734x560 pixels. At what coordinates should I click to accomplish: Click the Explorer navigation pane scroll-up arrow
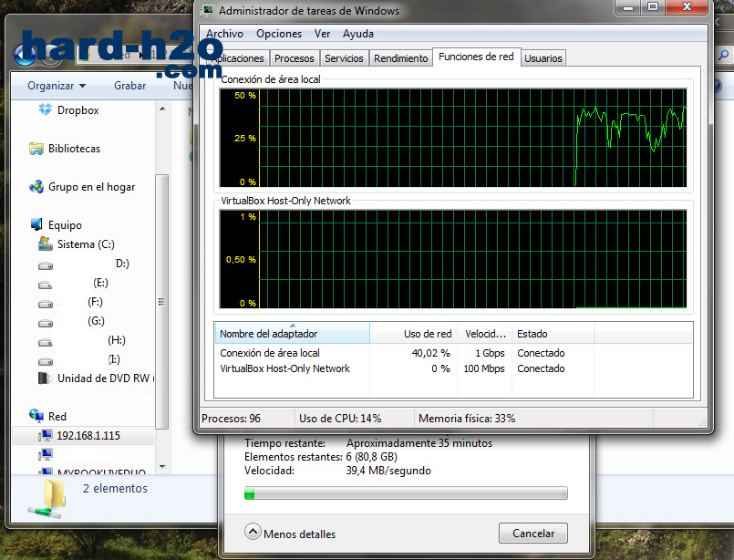point(162,109)
